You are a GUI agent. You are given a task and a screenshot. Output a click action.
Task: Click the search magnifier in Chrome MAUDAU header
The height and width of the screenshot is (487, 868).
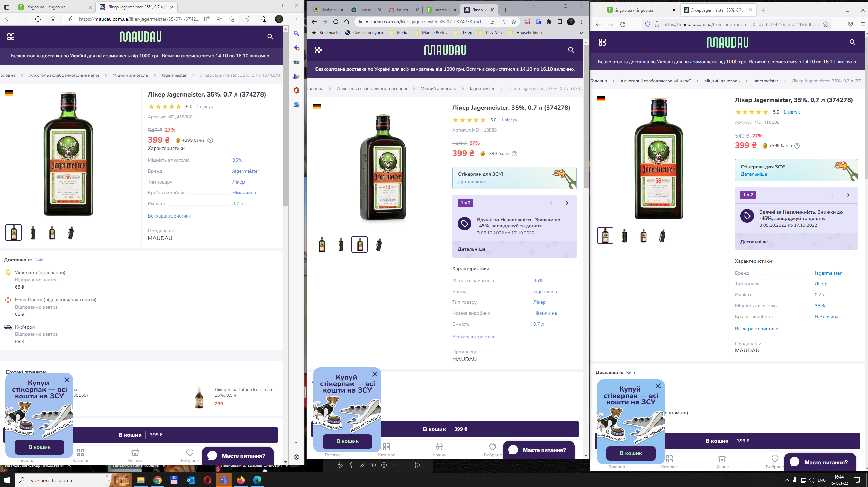571,50
